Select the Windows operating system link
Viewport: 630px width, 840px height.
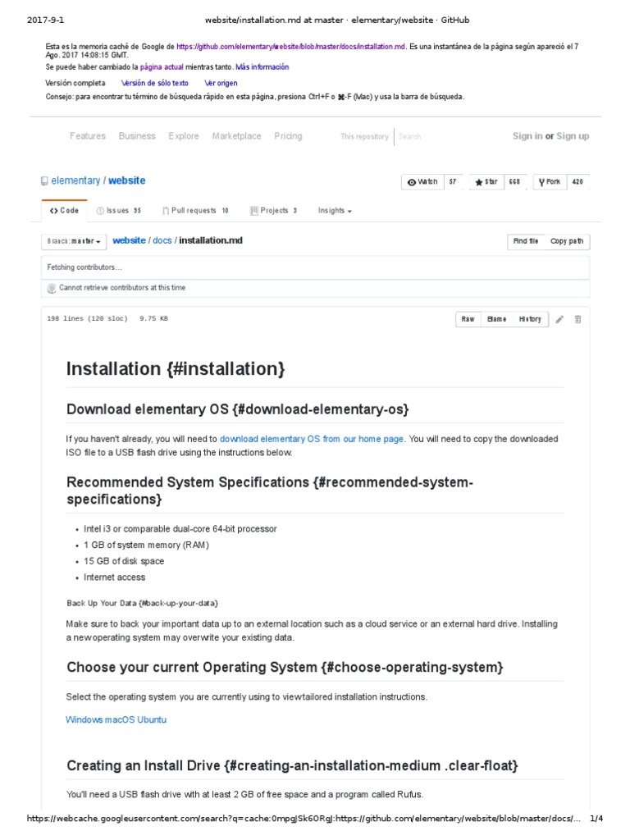click(x=84, y=719)
